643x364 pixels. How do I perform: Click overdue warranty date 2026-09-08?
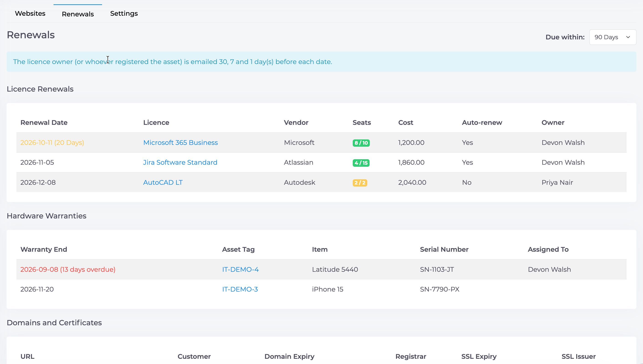[68, 269]
